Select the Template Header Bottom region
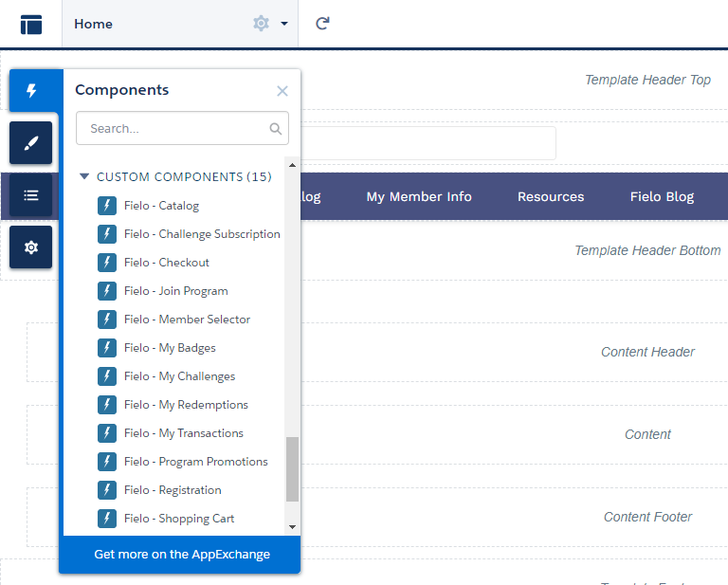This screenshot has height=585, width=728. (x=647, y=250)
